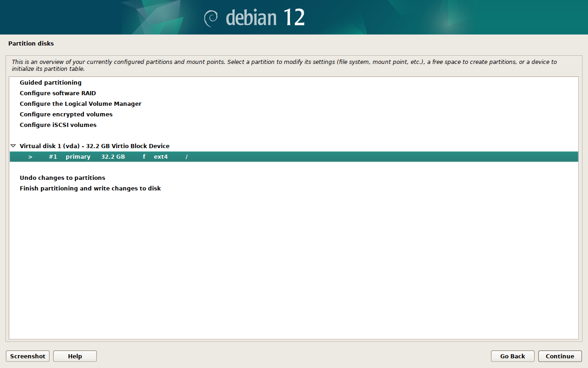Click the 'primary' type label on the partition row

coord(78,157)
